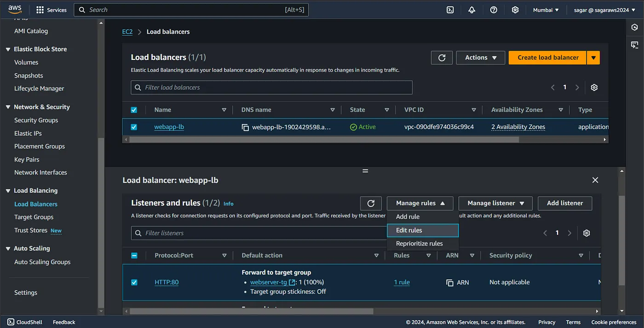Focus the Filter listeners field

[259, 233]
